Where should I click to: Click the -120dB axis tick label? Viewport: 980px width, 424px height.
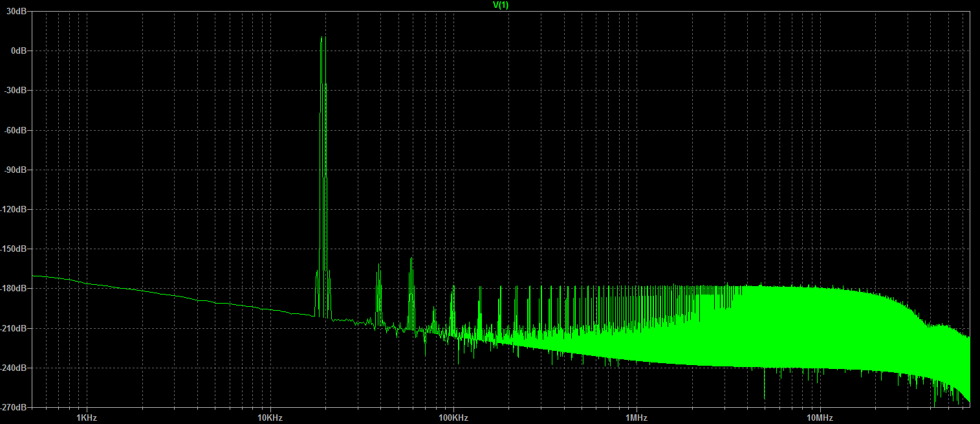13,210
